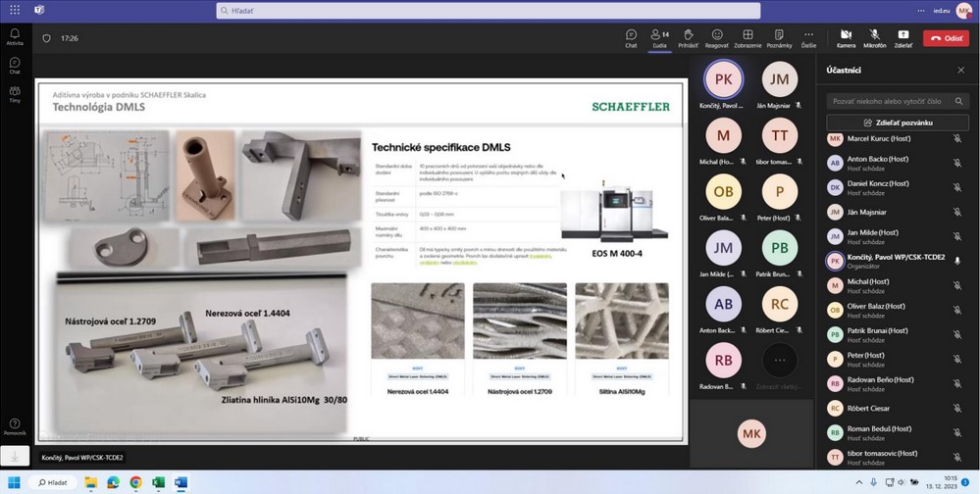Open the Ďalšie more actions menu

(x=808, y=37)
